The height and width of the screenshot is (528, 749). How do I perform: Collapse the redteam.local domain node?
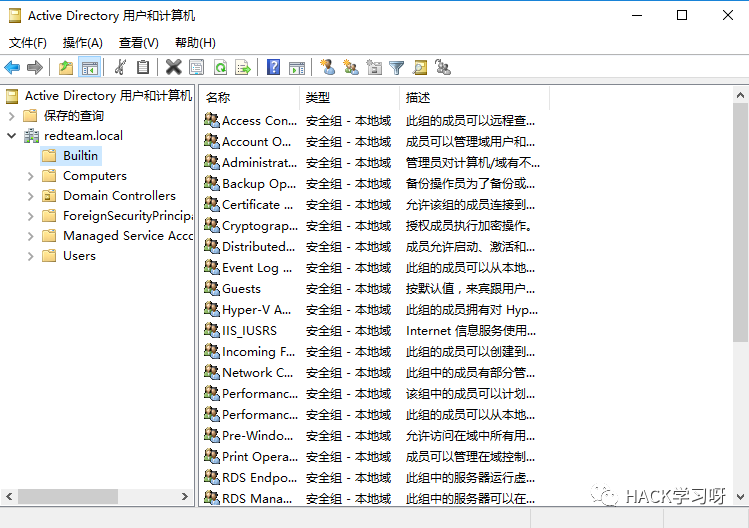(x=12, y=136)
